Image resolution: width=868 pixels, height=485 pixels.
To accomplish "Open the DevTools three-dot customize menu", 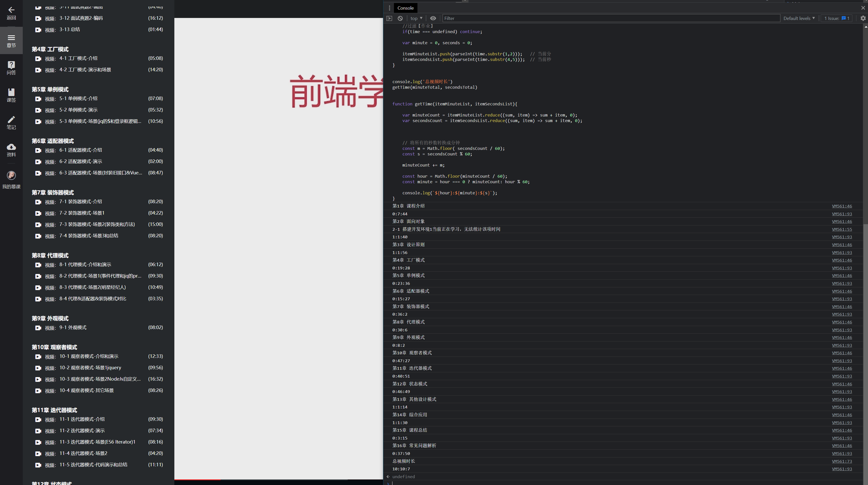I will pyautogui.click(x=389, y=8).
